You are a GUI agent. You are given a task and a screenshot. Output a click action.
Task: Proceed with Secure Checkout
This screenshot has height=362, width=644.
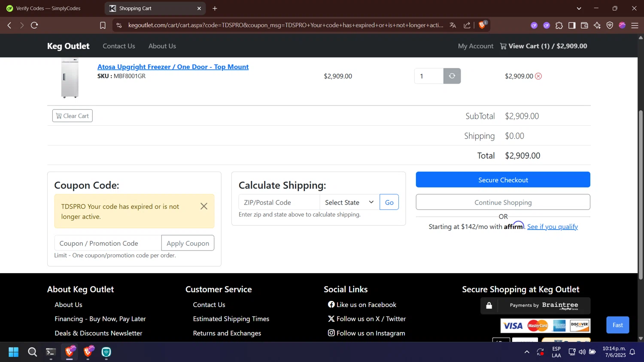503,180
